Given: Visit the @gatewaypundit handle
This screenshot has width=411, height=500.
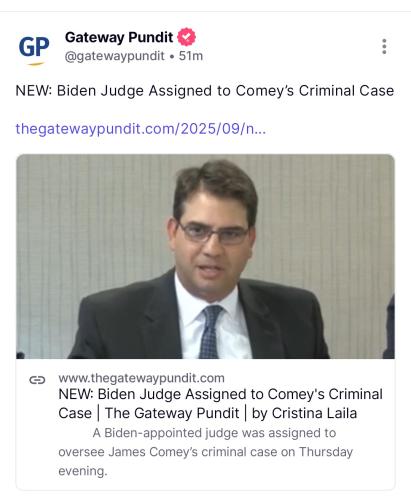Looking at the screenshot, I should [x=115, y=56].
